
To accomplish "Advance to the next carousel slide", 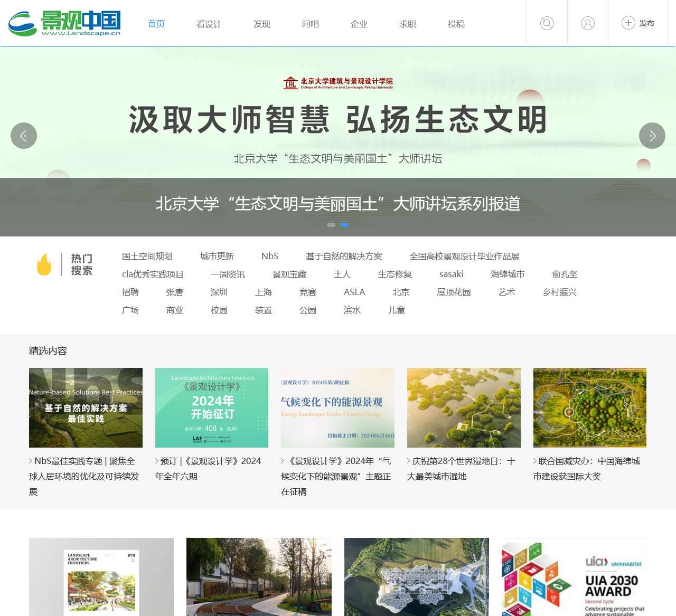I will point(652,136).
